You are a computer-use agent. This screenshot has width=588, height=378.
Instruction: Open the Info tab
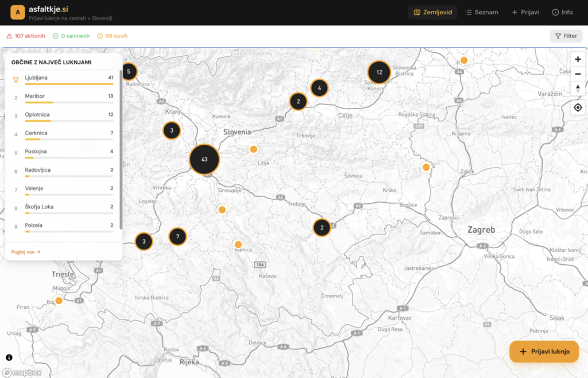pos(562,12)
